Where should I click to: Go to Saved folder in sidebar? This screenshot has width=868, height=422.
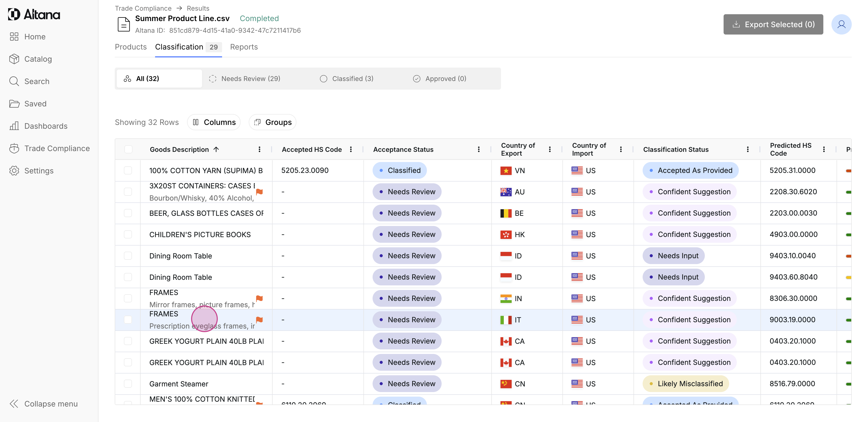tap(35, 104)
